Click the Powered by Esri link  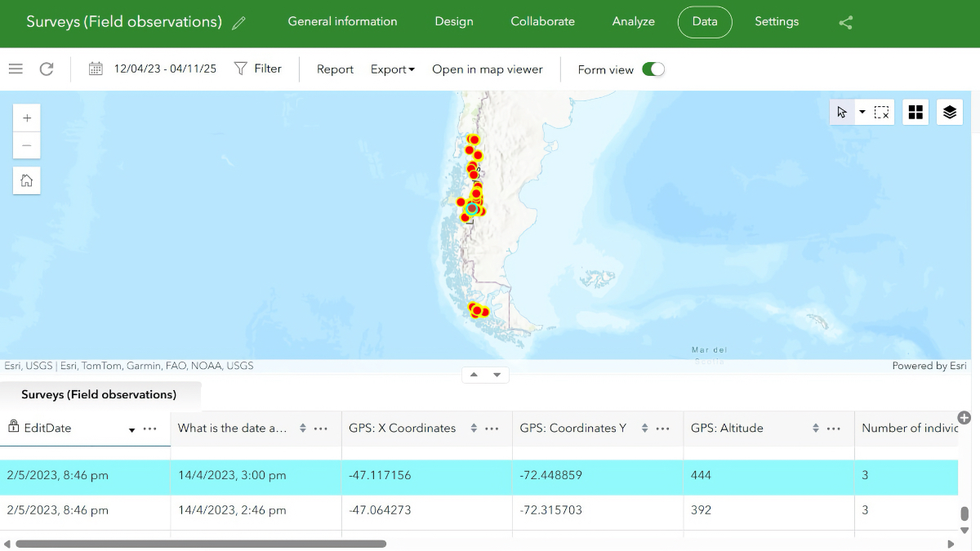929,366
